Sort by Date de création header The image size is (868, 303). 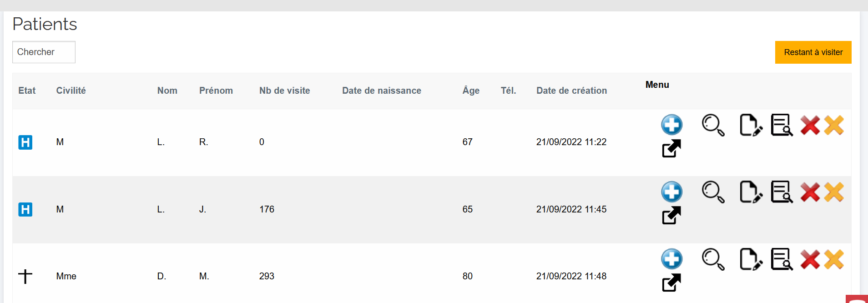click(x=571, y=91)
